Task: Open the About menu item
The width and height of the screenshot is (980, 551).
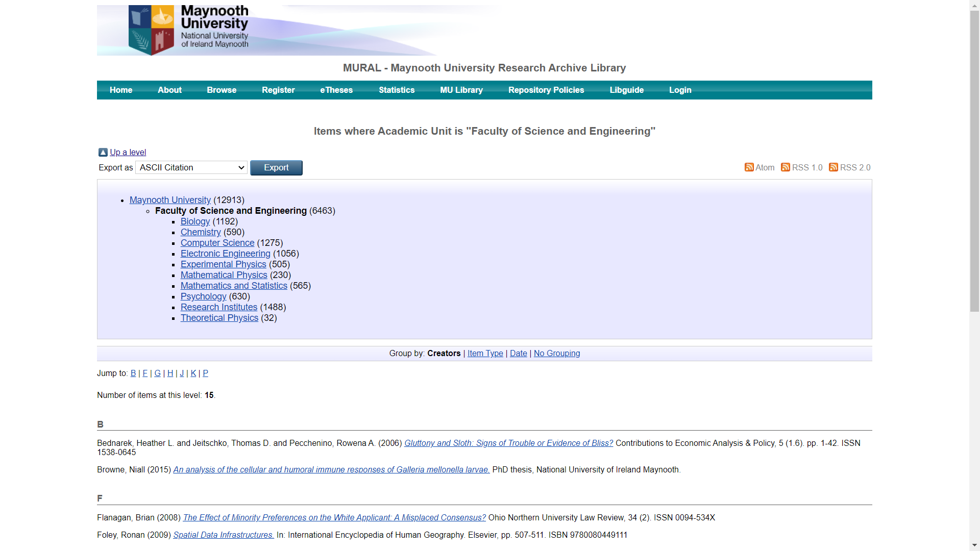Action: pos(169,90)
